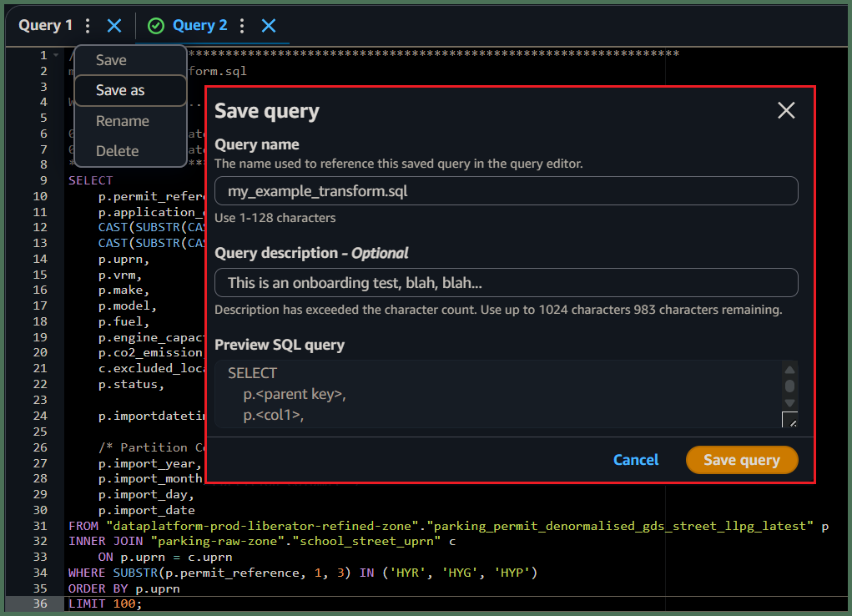This screenshot has height=616, width=852.
Task: Click the "school_street_uprn" table name on line 32
Action: (369, 541)
